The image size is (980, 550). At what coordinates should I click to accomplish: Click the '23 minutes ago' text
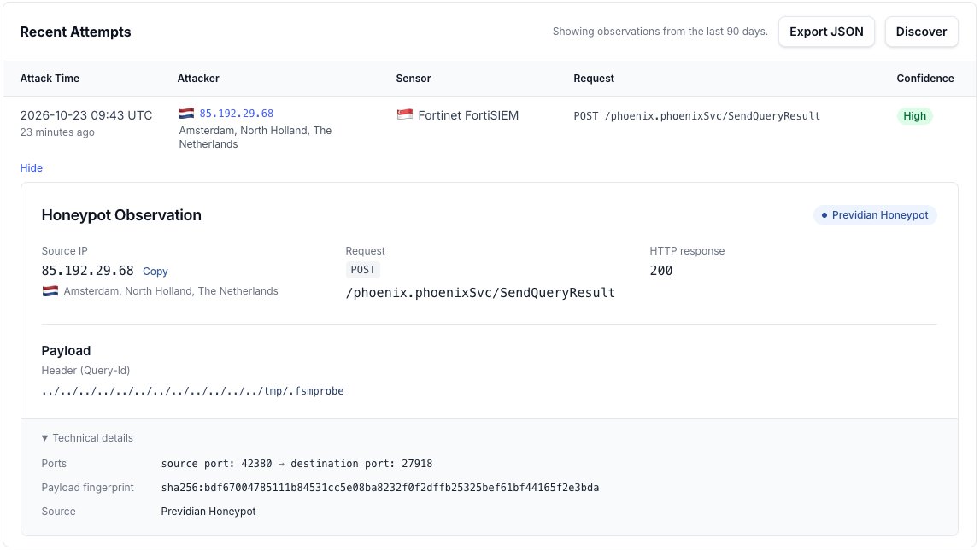click(57, 132)
